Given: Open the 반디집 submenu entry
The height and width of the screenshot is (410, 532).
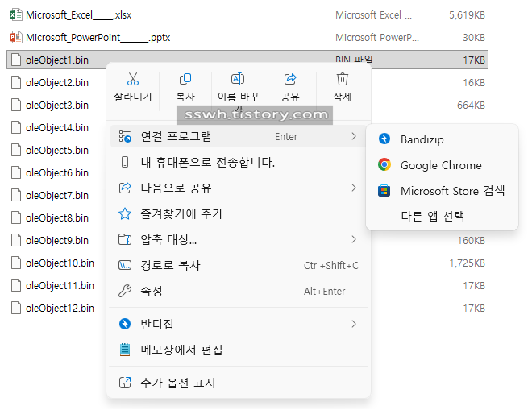Looking at the screenshot, I should tap(238, 324).
